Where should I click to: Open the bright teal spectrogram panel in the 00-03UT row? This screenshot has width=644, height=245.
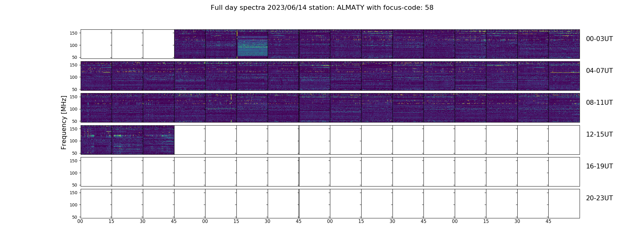pos(252,44)
